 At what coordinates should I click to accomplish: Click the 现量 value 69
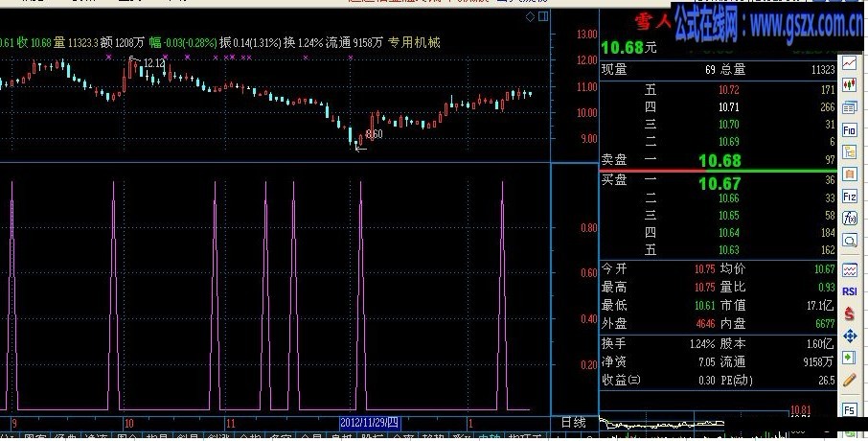(x=710, y=70)
